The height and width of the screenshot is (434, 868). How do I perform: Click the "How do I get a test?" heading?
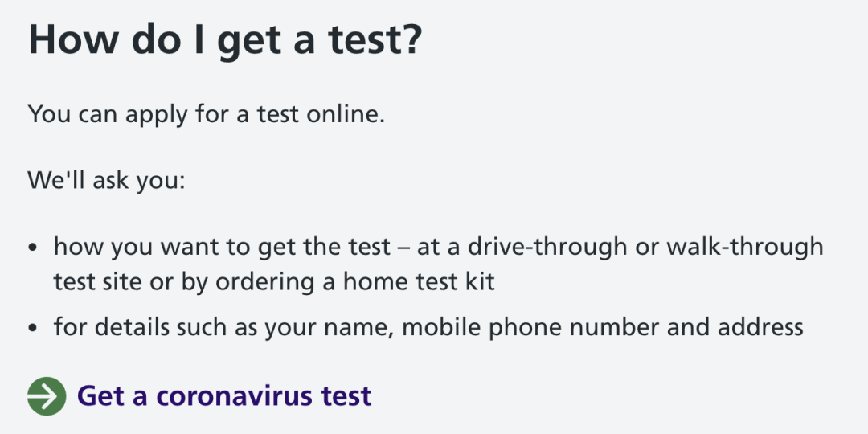(224, 40)
